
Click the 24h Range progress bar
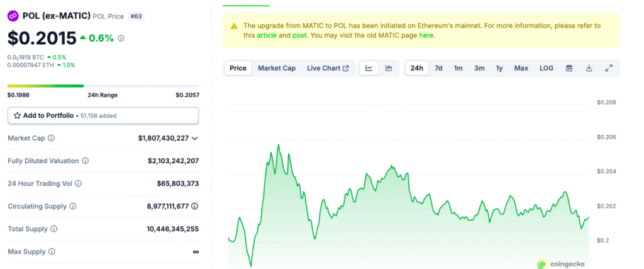pyautogui.click(x=103, y=86)
